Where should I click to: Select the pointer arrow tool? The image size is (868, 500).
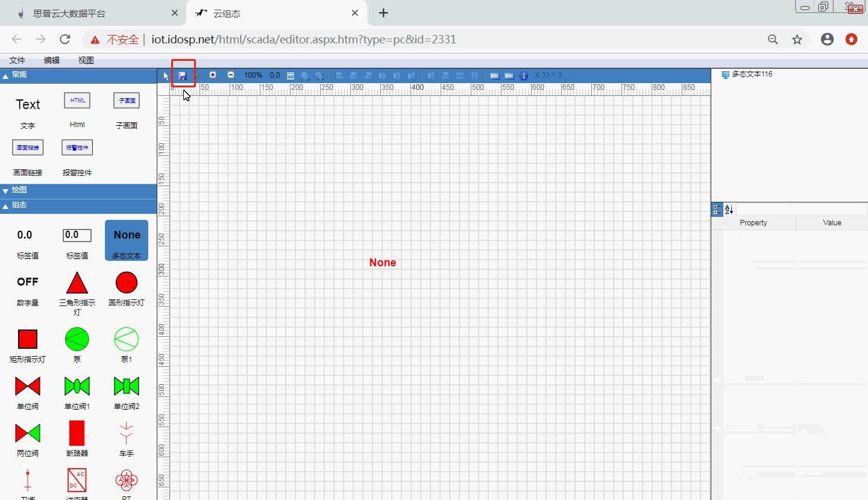166,76
